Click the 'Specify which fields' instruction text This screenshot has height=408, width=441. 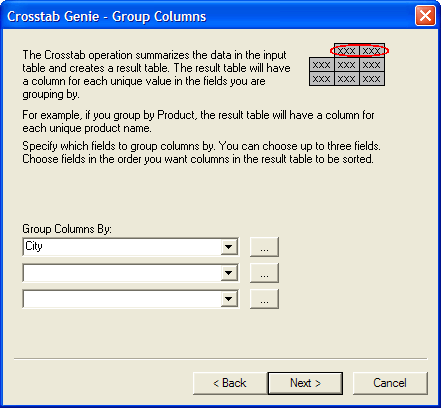tap(201, 152)
